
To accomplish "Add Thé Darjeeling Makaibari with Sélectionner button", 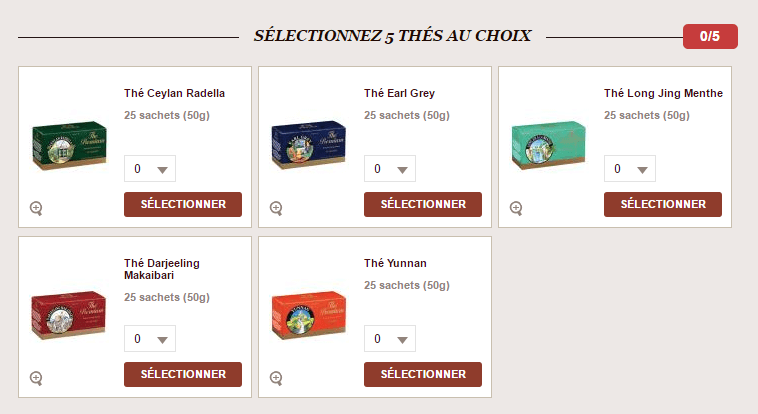I will click(182, 374).
